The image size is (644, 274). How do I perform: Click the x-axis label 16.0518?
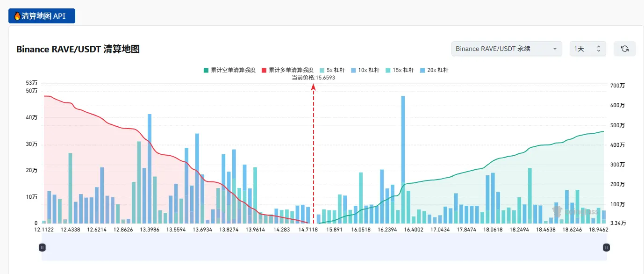point(360,230)
